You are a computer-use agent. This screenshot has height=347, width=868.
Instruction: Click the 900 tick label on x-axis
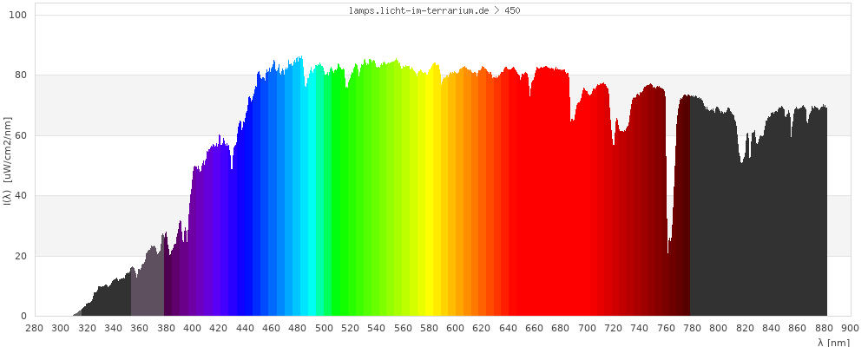pos(851,329)
